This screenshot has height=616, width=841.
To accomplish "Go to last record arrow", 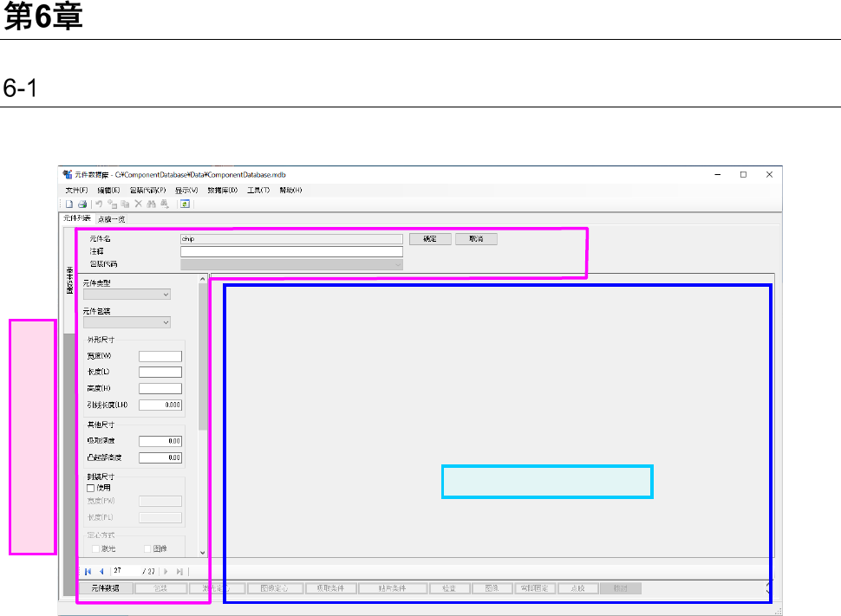I will point(179,572).
